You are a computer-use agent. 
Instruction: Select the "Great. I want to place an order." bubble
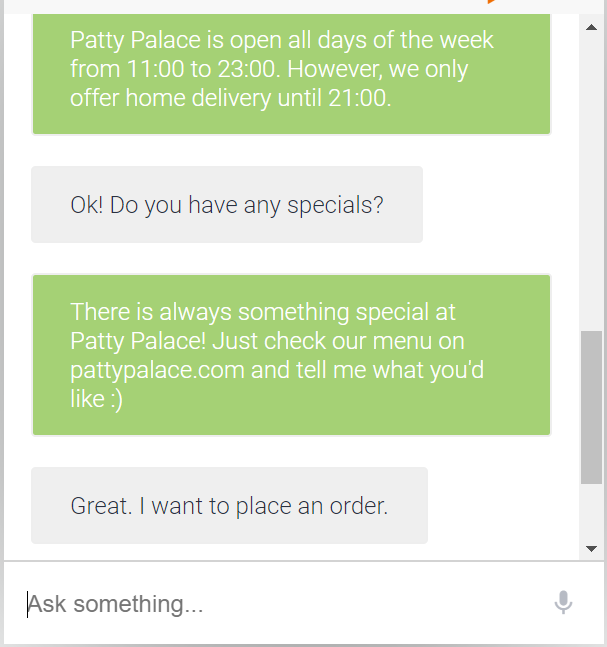point(229,505)
